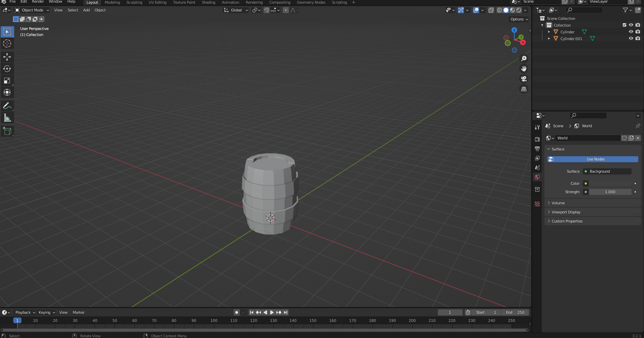Expand the Custom Properties panel

point(593,221)
